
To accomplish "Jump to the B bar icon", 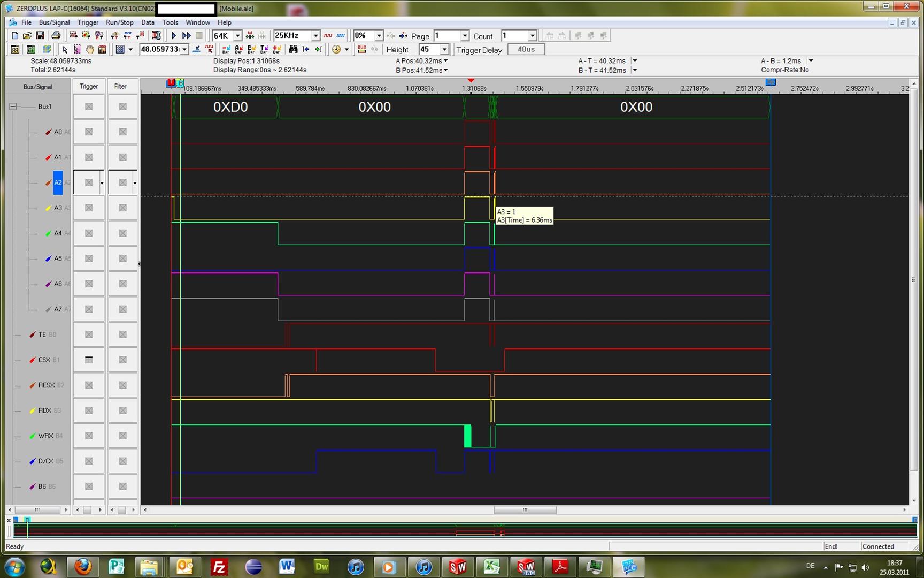I will tap(251, 49).
